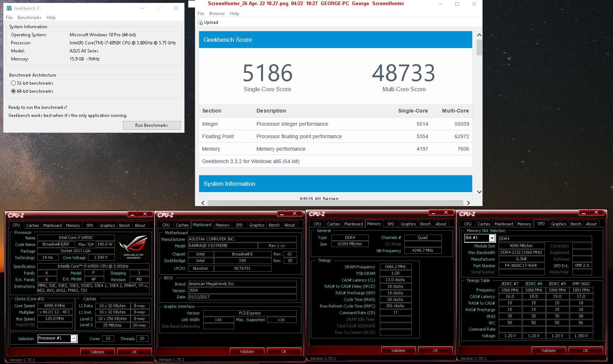Click the scroll-down arrow in the results browser

[479, 192]
